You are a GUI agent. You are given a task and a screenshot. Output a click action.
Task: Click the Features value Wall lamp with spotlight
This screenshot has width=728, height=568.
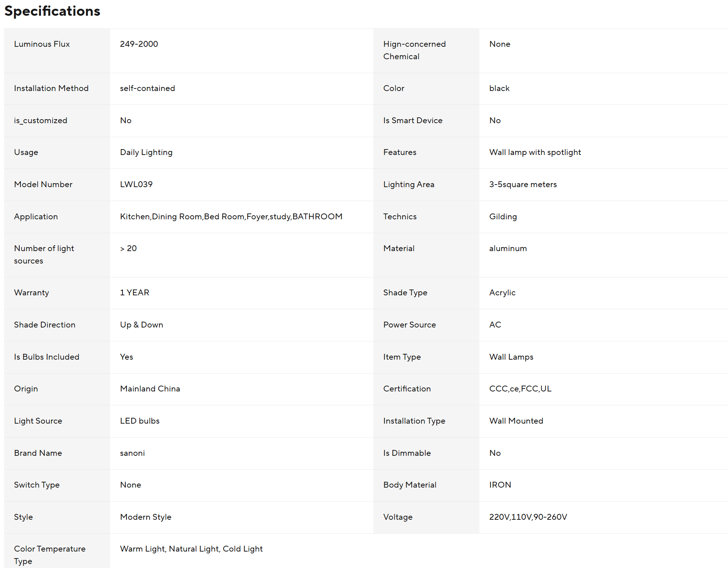pos(535,152)
